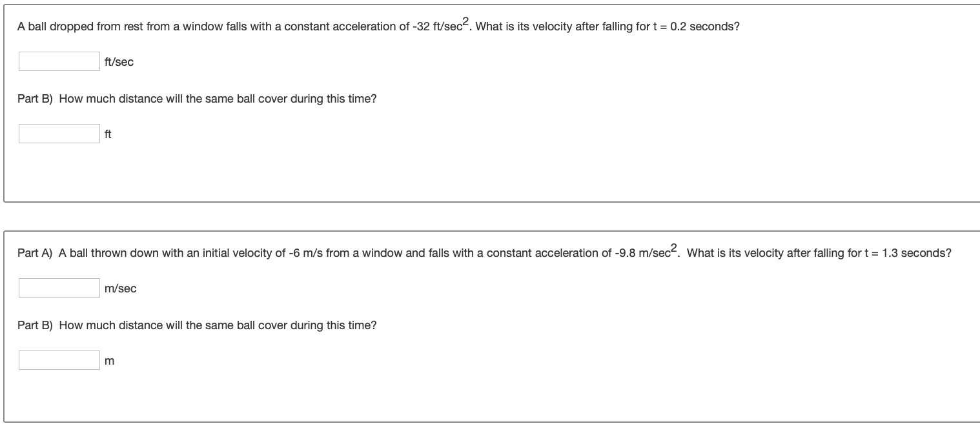Image resolution: width=980 pixels, height=426 pixels.
Task: Click blank space below m field in bottom panel
Action: click(491, 396)
